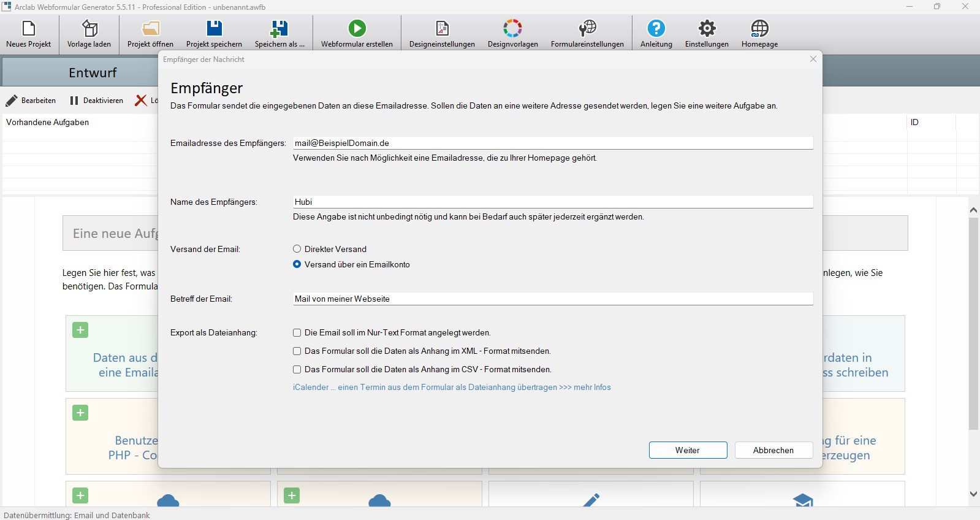The image size is (980, 520).
Task: Open Vorlage laden in the toolbar
Action: click(89, 29)
